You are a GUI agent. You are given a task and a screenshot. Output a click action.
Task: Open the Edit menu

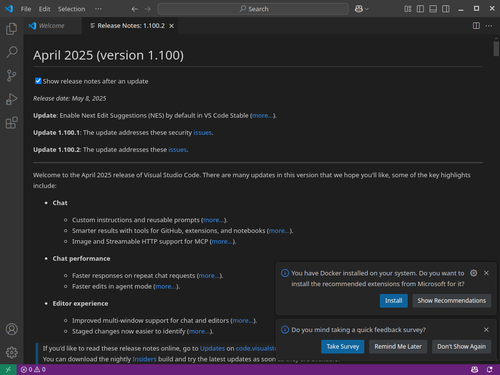coord(44,9)
